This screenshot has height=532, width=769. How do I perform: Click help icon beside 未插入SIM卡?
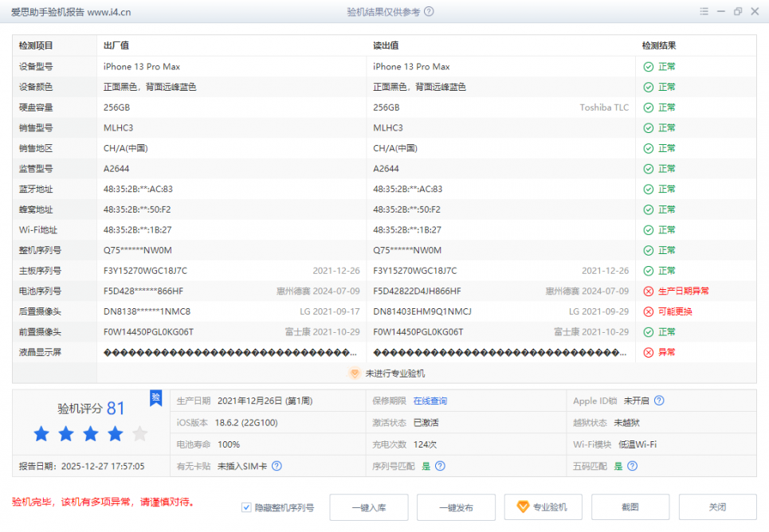click(277, 466)
